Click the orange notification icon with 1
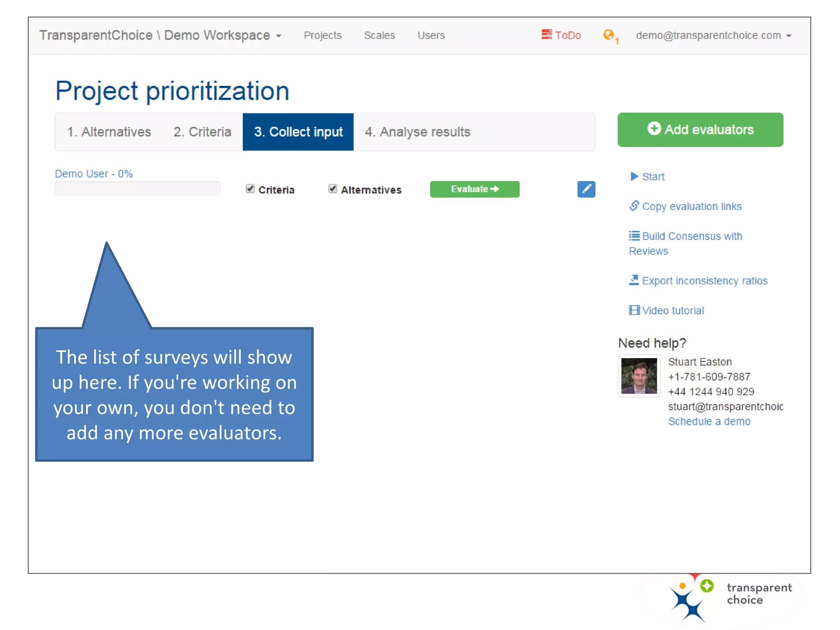Screen dimensions: 840x630 point(610,36)
